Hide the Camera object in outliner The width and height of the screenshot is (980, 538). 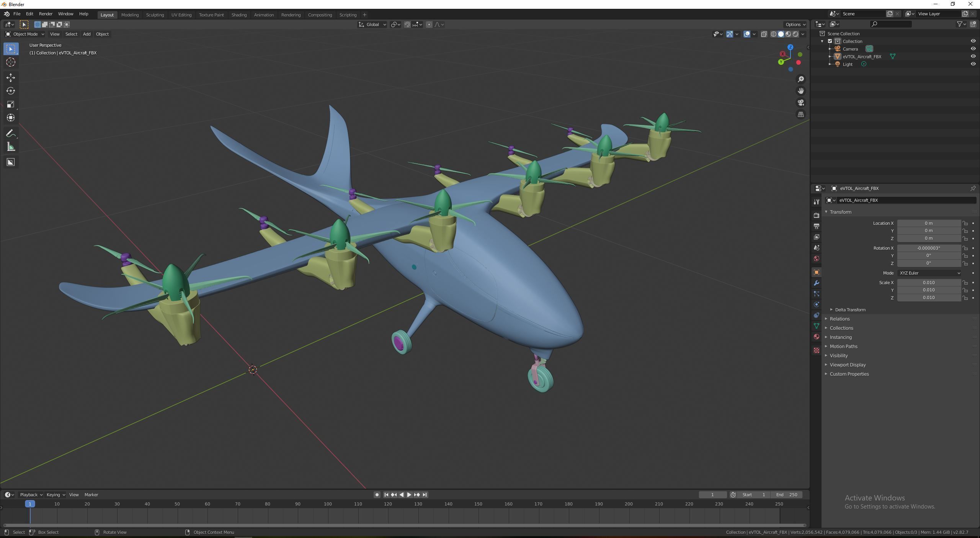point(973,49)
